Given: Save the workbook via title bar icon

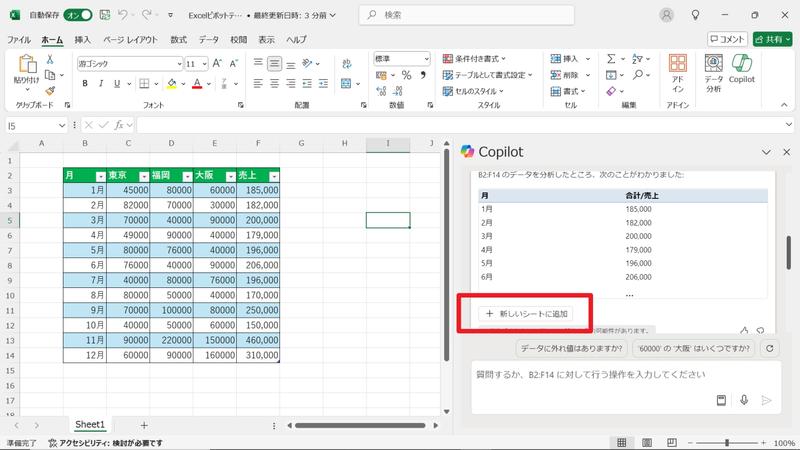Looking at the screenshot, I should [x=105, y=15].
